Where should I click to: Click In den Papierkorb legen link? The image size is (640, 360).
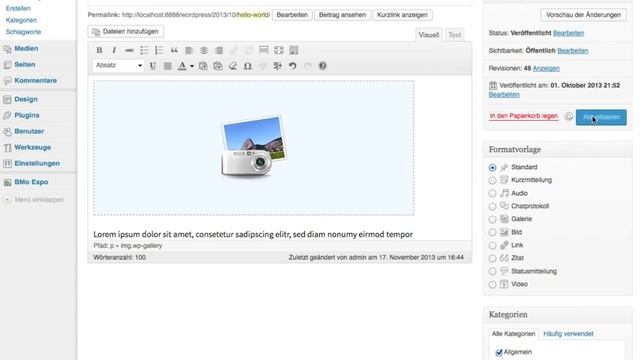524,116
